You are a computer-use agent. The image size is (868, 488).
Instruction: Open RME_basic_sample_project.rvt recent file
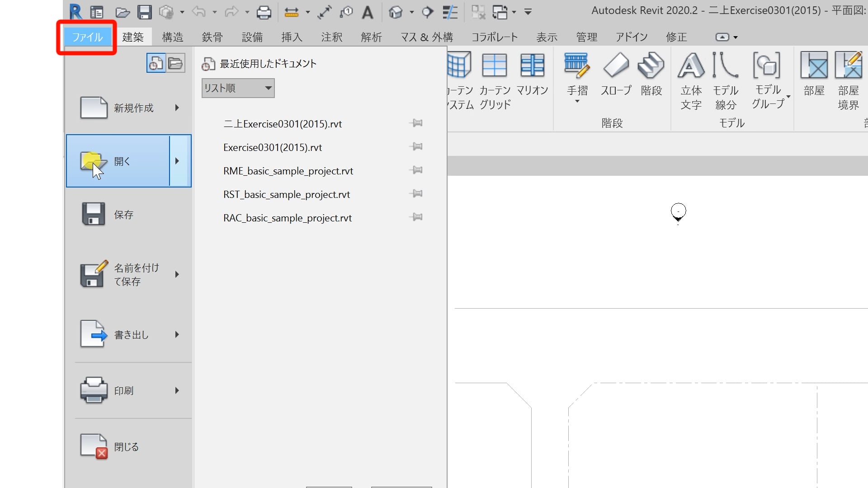[x=288, y=171]
